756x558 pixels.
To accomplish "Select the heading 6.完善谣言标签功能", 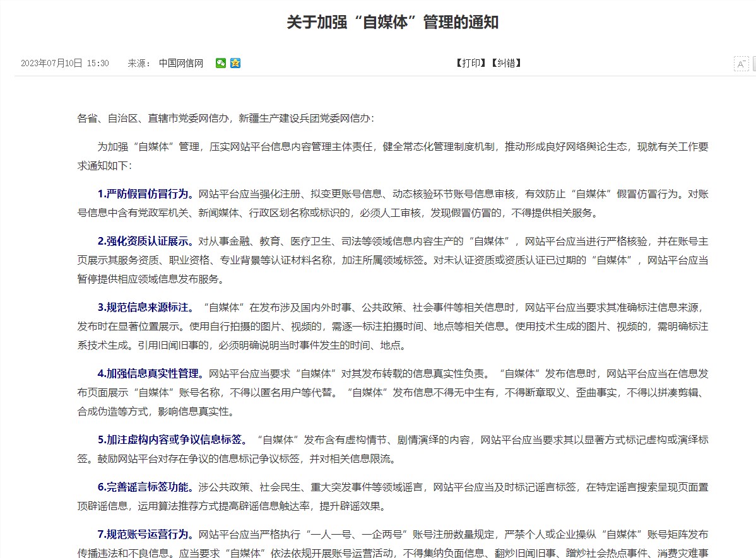I will point(146,487).
